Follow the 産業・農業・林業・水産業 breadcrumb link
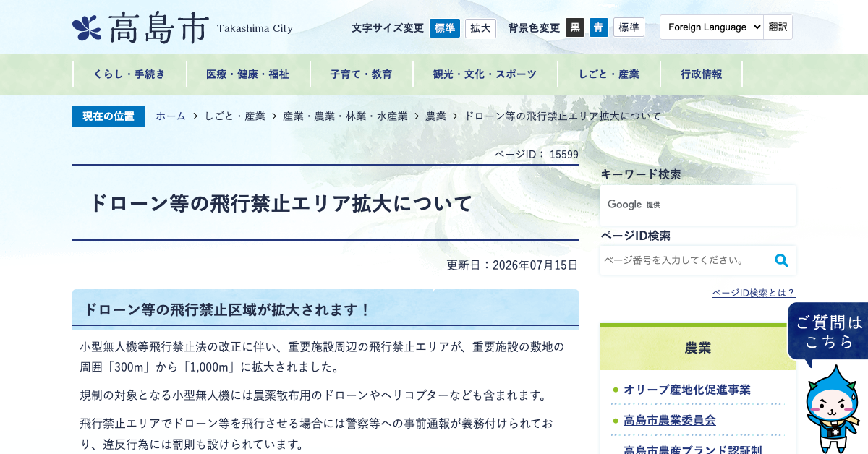Screen dimensions: 868x454 coord(345,116)
